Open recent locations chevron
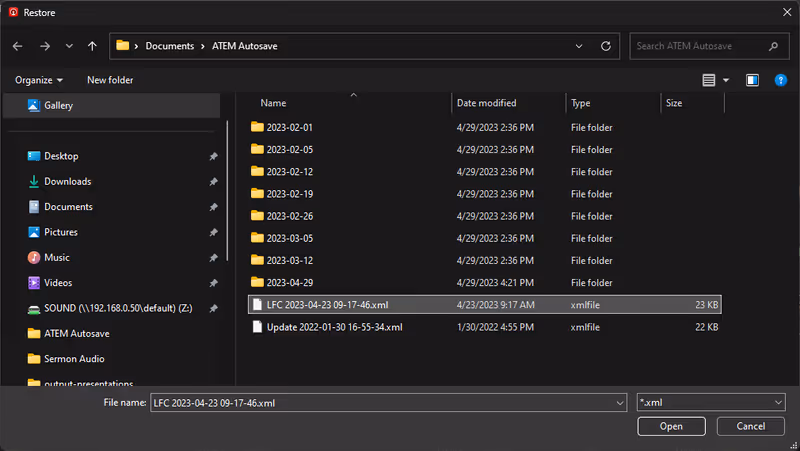Screen dimensions: 800x451 (x=69, y=46)
